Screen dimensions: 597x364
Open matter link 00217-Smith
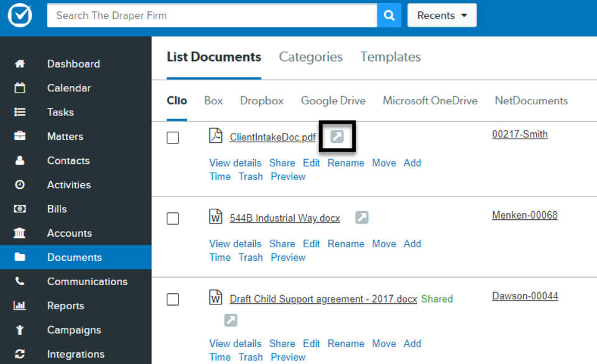(x=519, y=134)
